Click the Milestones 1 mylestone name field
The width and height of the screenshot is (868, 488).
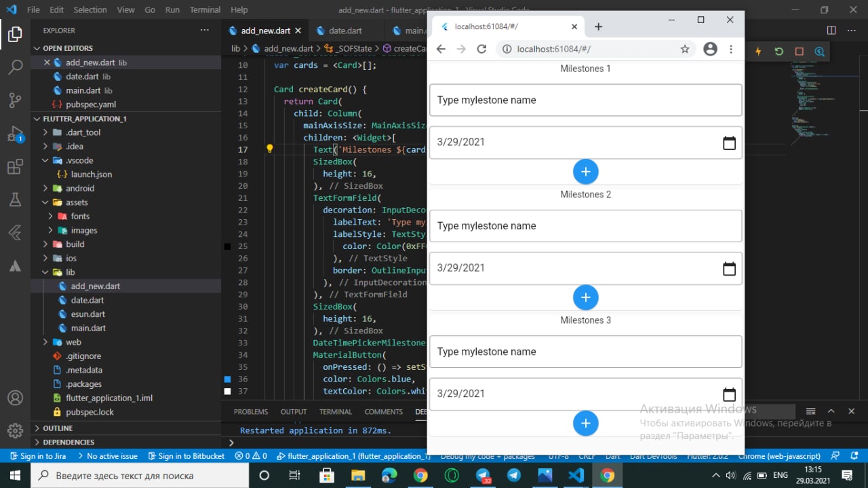click(586, 100)
